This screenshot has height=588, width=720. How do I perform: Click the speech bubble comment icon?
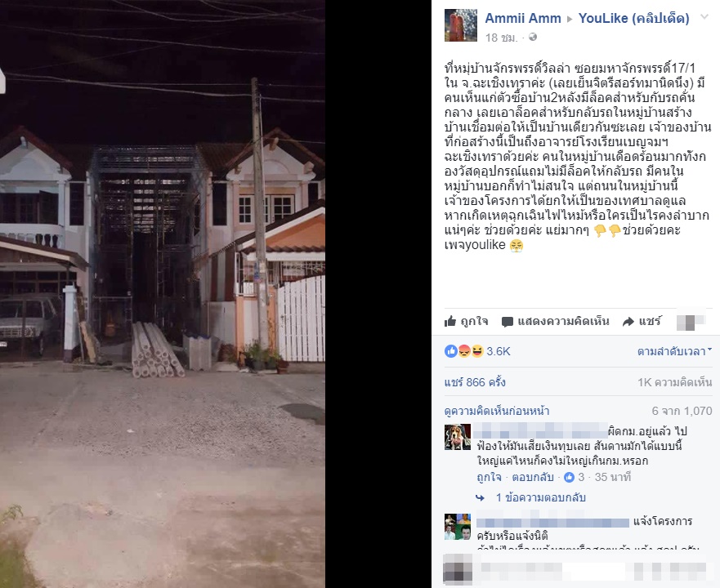[x=508, y=322]
